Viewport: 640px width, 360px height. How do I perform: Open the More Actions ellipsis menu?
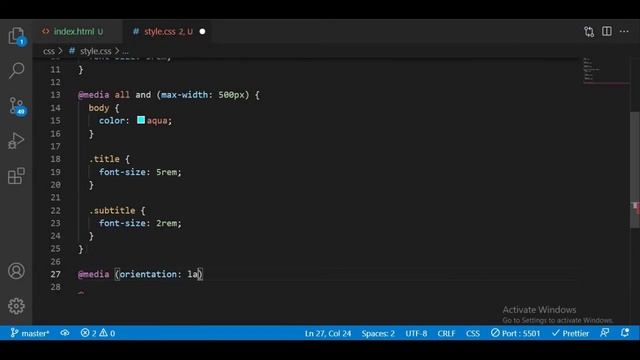[x=624, y=31]
